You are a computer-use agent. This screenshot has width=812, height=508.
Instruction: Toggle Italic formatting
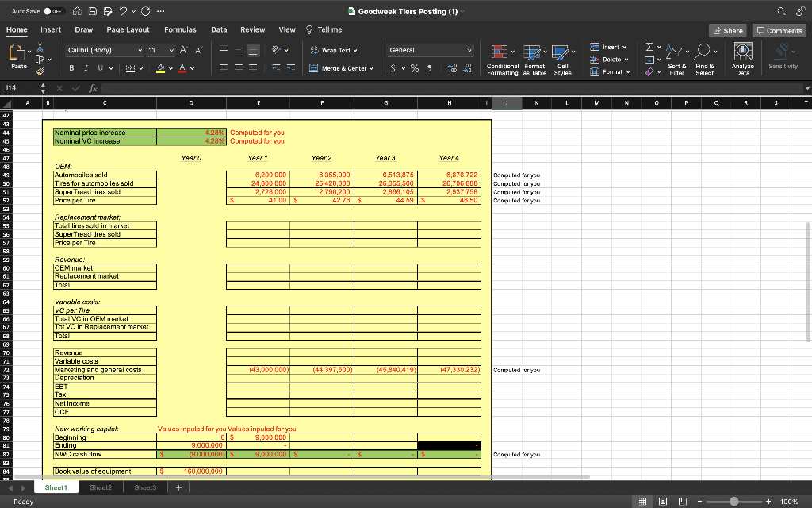[x=86, y=68]
